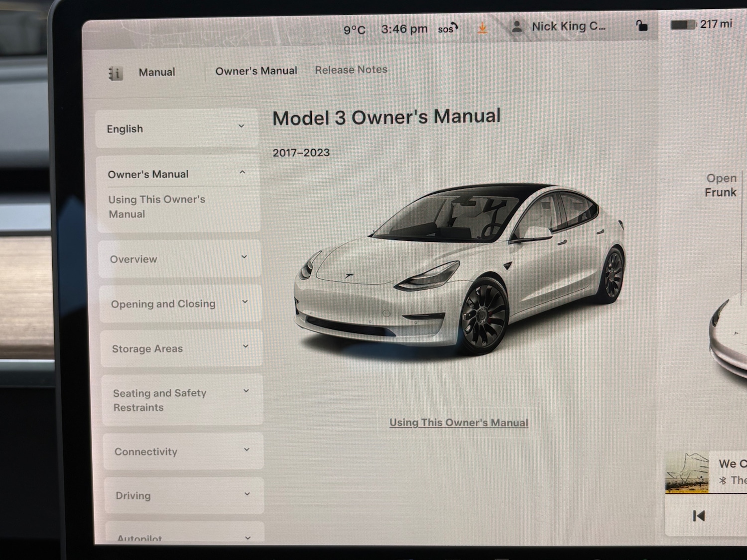
Task: Select the Owner's Manual tab
Action: [255, 71]
